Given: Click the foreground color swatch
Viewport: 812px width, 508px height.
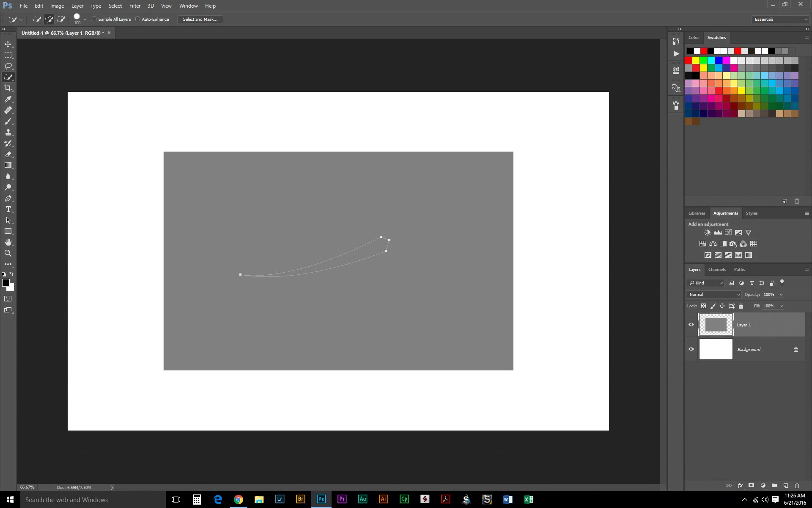Looking at the screenshot, I should (5, 283).
